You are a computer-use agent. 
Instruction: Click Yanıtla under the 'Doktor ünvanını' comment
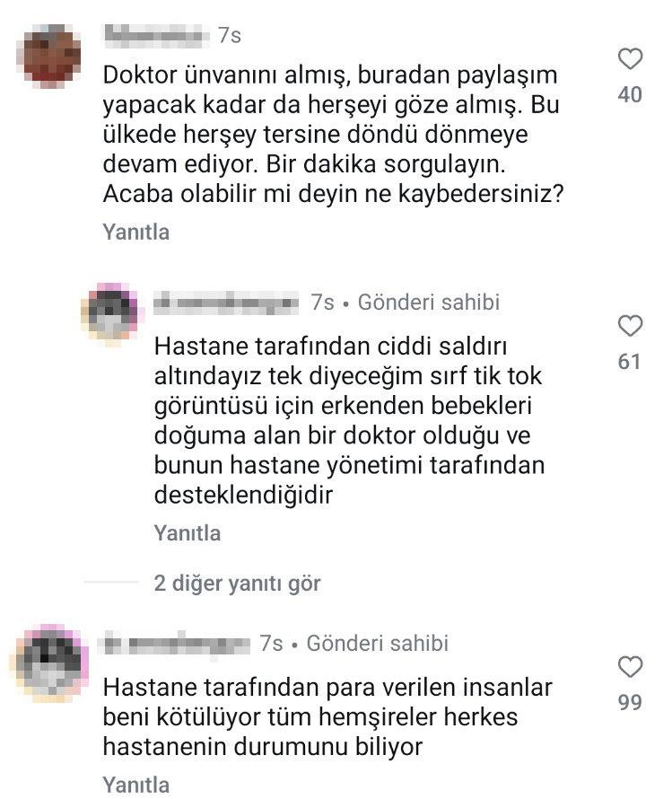point(136,232)
